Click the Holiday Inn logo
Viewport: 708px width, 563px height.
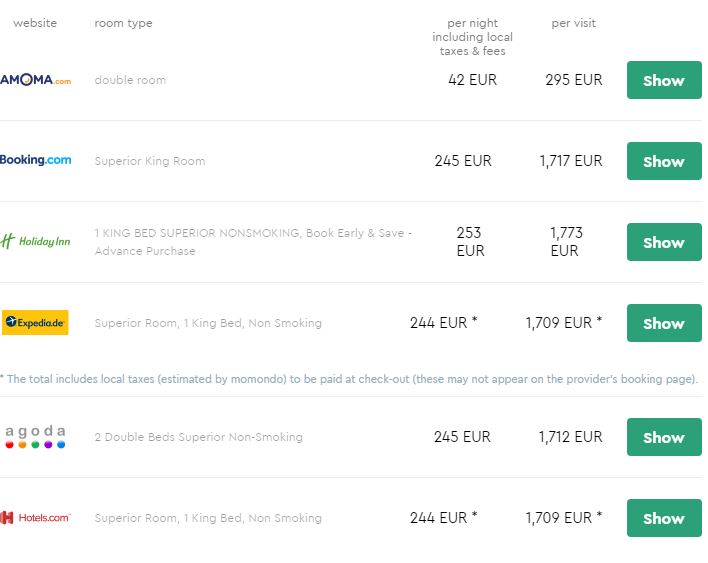(x=35, y=241)
